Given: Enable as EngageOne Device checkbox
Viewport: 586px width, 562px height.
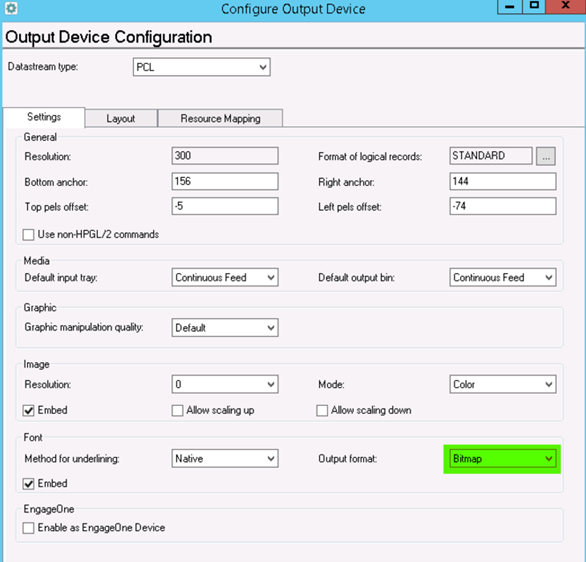Looking at the screenshot, I should click(x=28, y=528).
